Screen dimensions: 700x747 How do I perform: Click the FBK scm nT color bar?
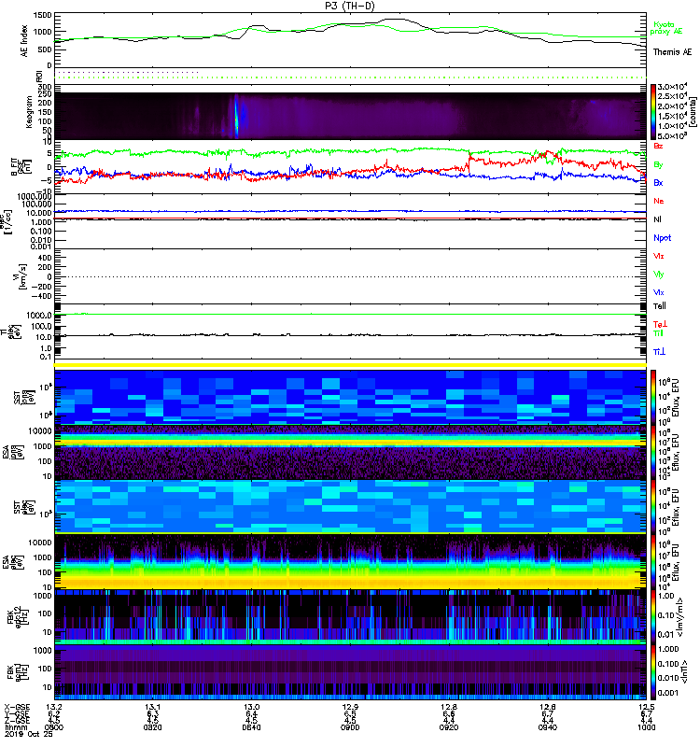[x=653, y=671]
